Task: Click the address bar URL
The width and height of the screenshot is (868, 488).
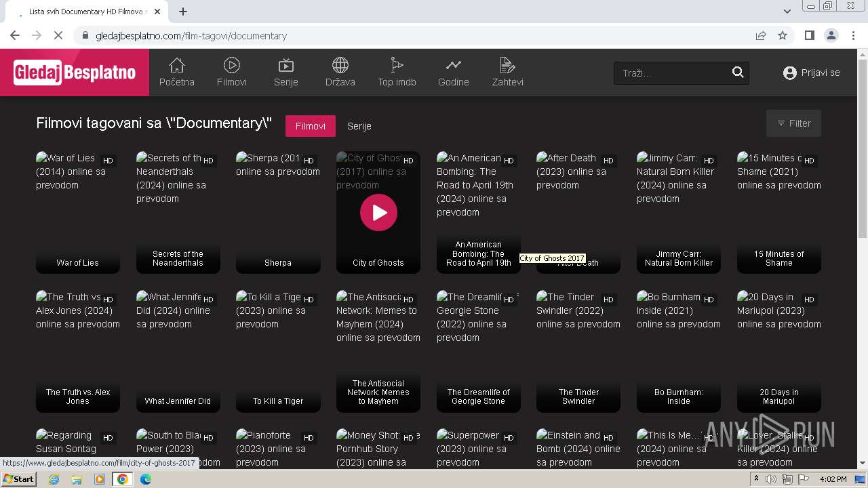Action: tap(191, 36)
